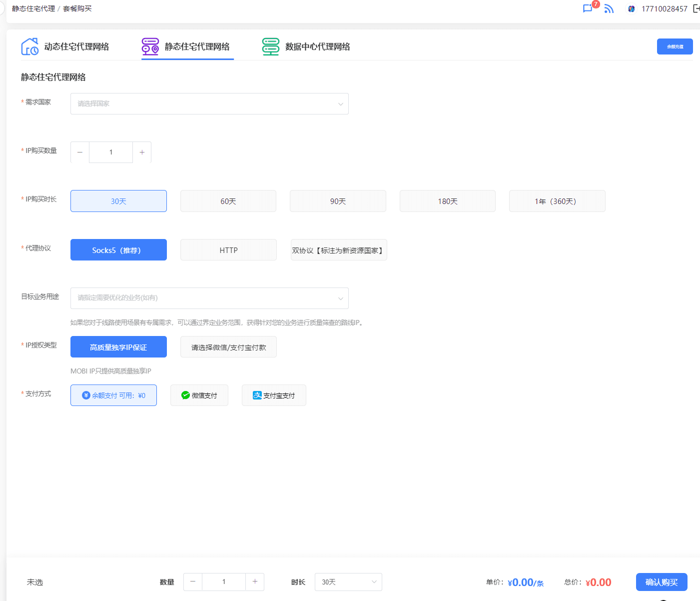Image resolution: width=700 pixels, height=601 pixels.
Task: Click the 确认购买 button
Action: pyautogui.click(x=661, y=582)
